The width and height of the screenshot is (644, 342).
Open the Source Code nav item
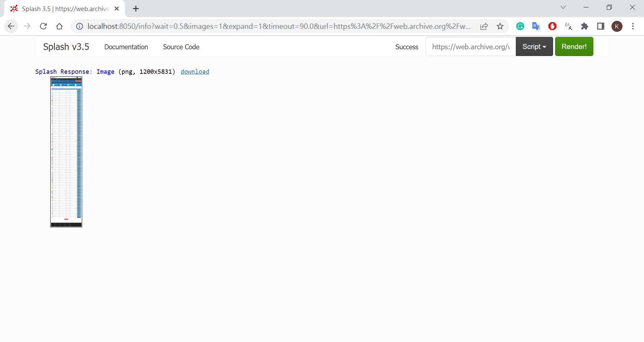click(181, 47)
